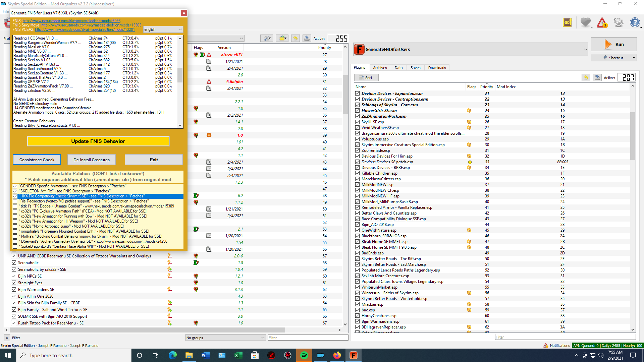Switch to the Data tab

click(x=398, y=67)
